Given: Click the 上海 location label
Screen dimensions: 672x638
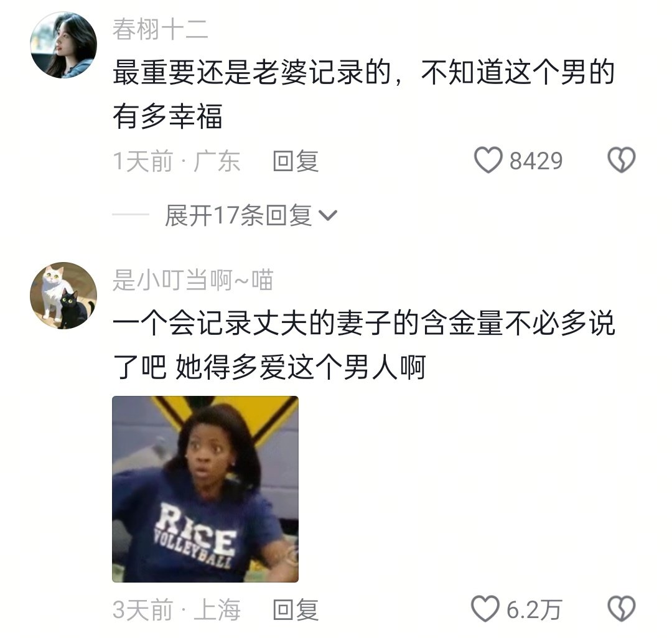Looking at the screenshot, I should click(217, 610).
